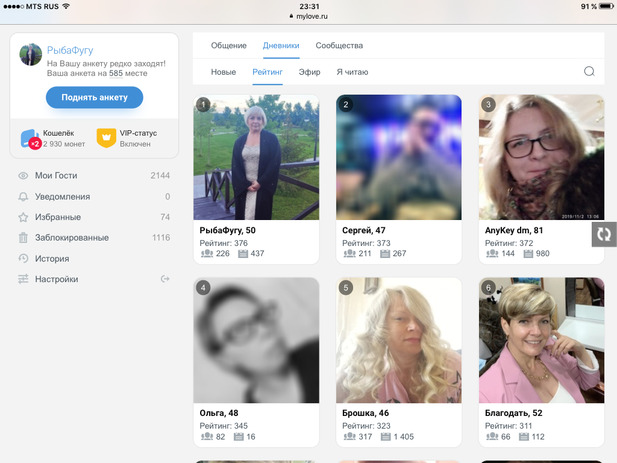Click posts icon on РыбаФугу card

click(243, 254)
